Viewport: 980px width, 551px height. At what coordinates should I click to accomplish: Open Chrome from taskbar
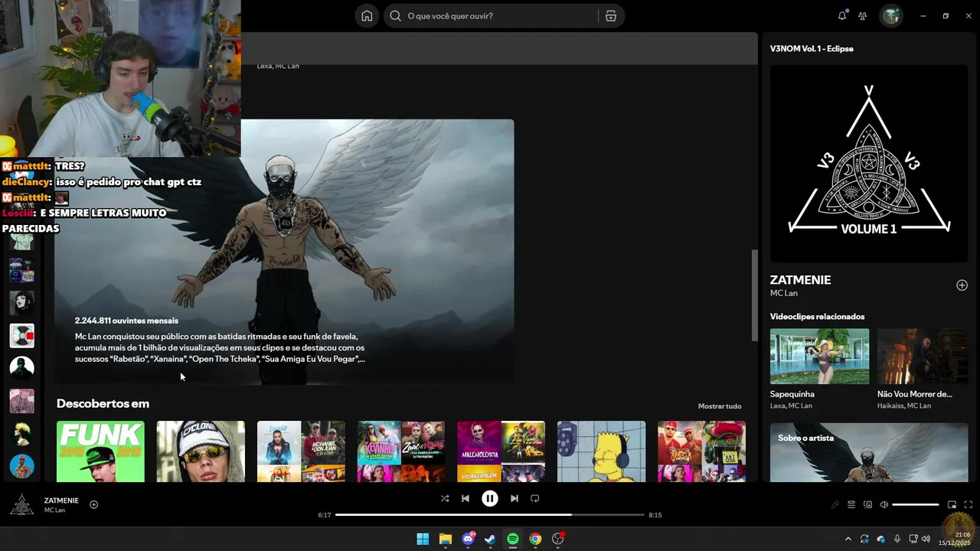coord(535,539)
